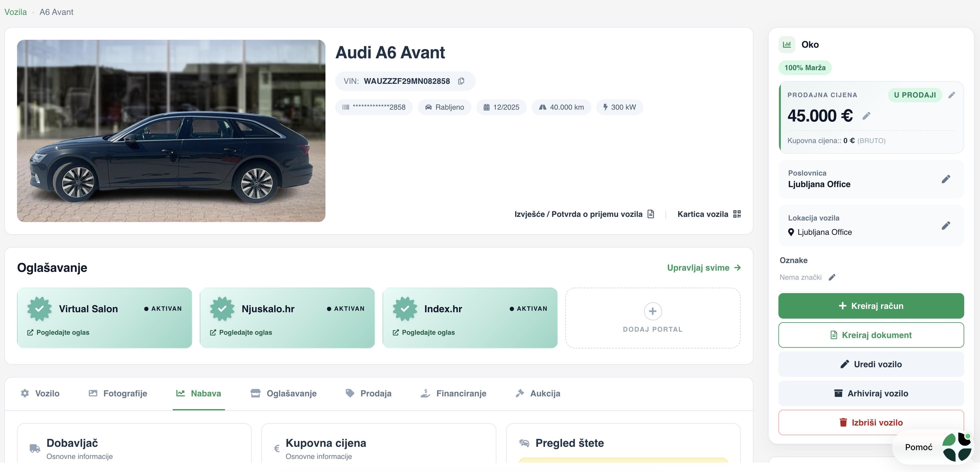
Task: Click Njuskalo.hr verified badge icon
Action: pos(222,309)
